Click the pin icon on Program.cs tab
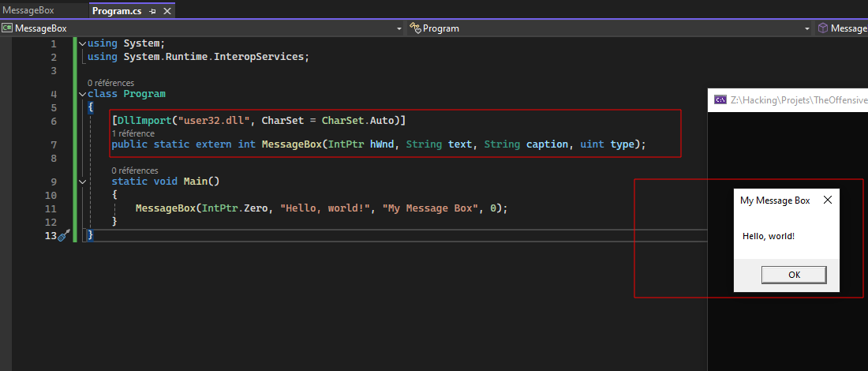The image size is (868, 371). 152,11
